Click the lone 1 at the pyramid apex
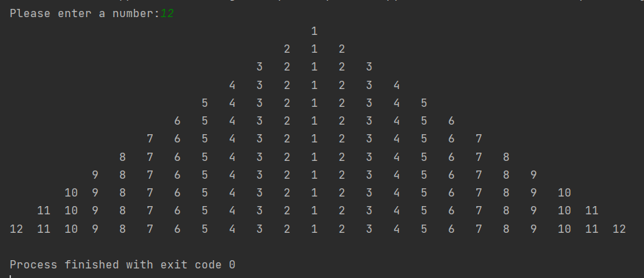This screenshot has height=278, width=644. [x=314, y=31]
